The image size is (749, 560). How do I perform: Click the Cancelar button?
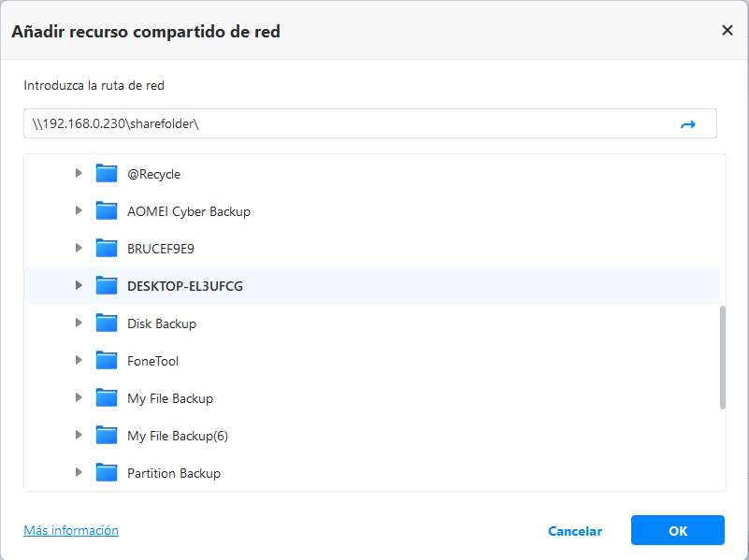(x=575, y=531)
